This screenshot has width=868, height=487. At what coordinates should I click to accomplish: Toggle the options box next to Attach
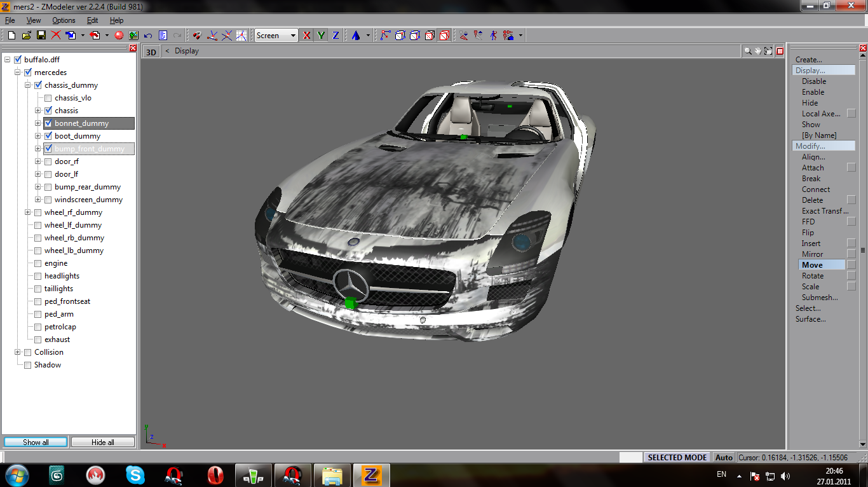click(x=851, y=167)
